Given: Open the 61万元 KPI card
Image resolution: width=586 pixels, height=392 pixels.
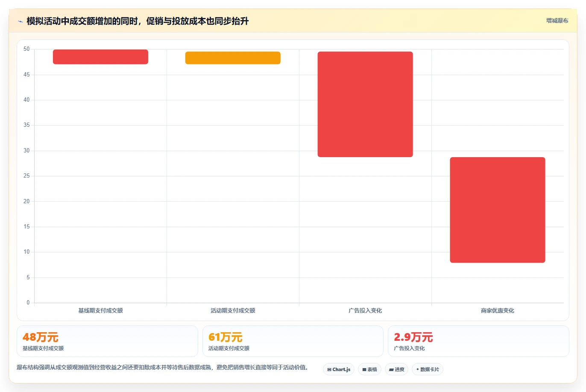Looking at the screenshot, I should tap(293, 341).
